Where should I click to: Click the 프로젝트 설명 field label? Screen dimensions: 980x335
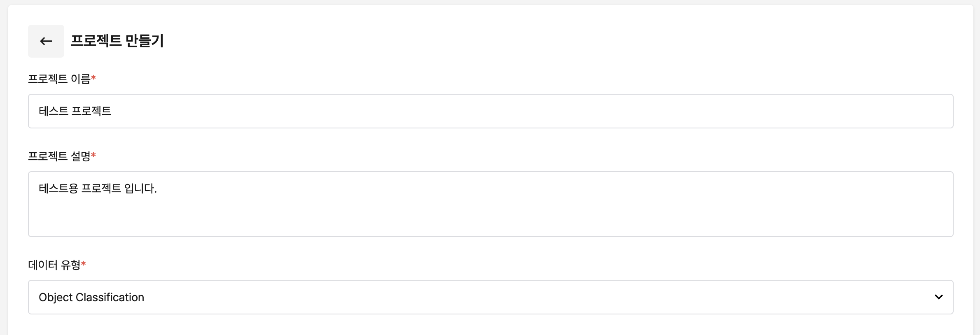click(59, 156)
